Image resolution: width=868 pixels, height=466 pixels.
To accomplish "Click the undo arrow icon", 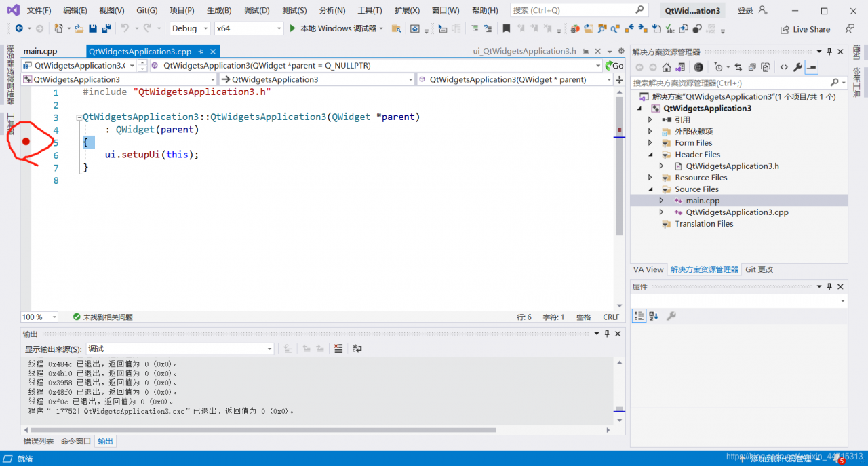I will click(x=125, y=28).
